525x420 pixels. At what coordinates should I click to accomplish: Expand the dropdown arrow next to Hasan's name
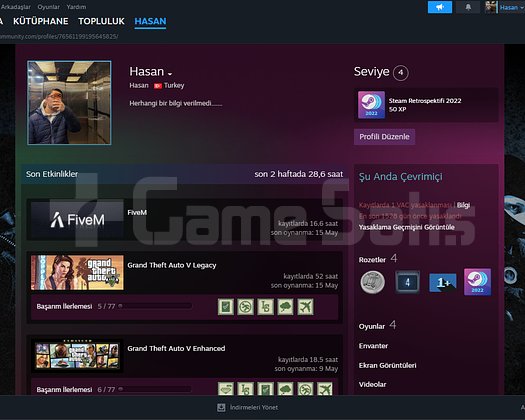(x=170, y=74)
